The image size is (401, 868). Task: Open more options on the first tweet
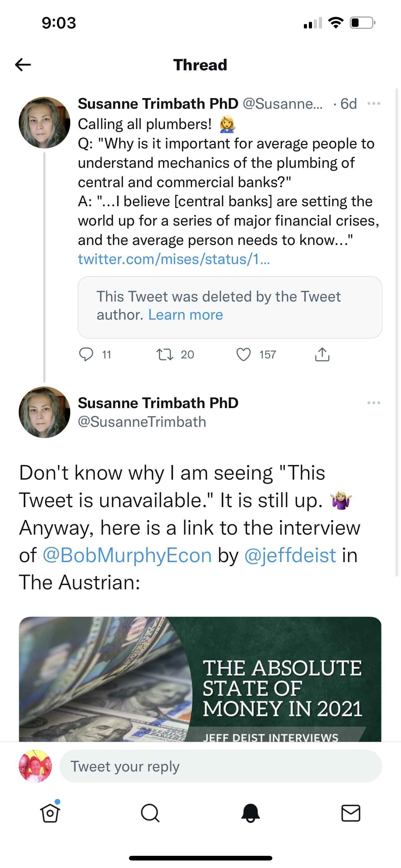pos(374,103)
